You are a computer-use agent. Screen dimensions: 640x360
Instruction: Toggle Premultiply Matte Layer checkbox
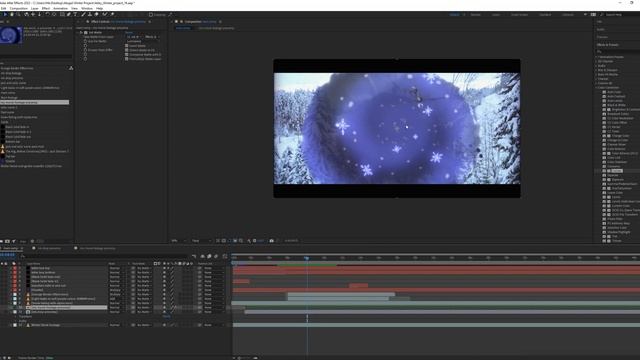[127, 59]
